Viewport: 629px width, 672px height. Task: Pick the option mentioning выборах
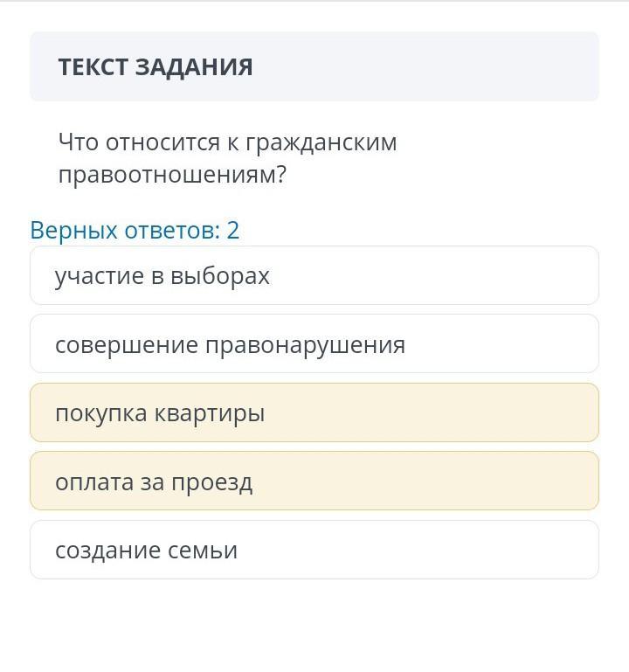314,276
